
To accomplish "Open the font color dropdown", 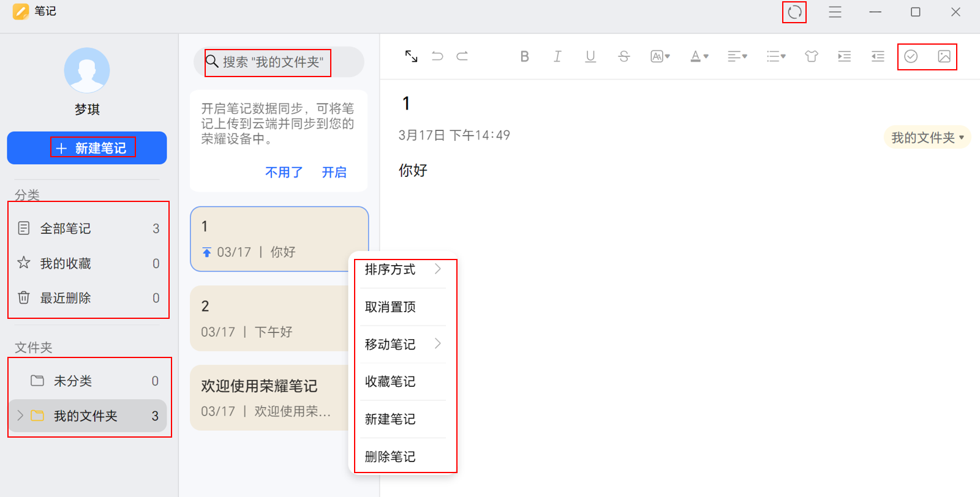I will point(699,56).
